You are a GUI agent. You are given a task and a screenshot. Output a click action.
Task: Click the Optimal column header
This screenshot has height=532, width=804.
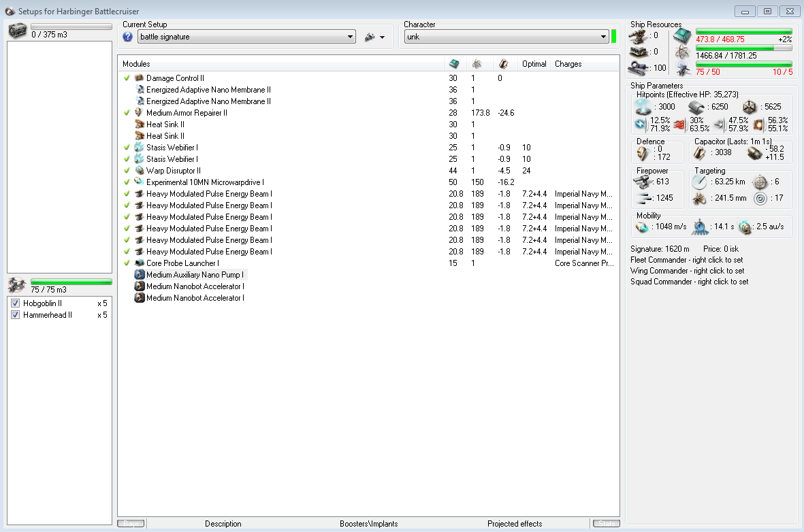534,63
